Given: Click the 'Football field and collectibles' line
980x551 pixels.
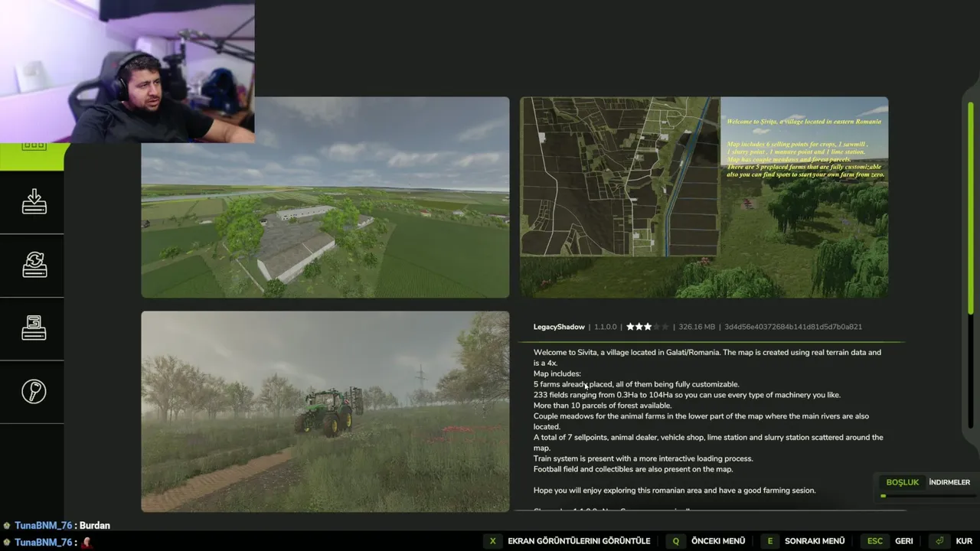Looking at the screenshot, I should [633, 469].
